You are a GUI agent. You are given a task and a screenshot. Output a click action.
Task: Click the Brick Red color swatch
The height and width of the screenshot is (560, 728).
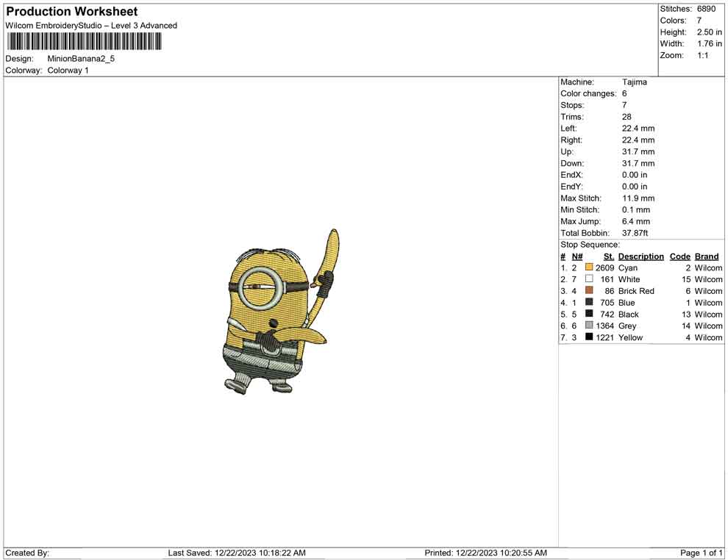click(589, 290)
